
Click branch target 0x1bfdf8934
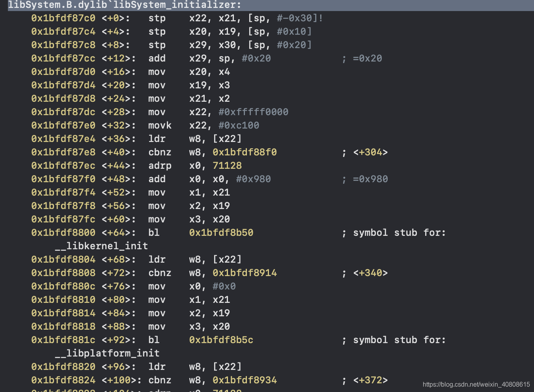(x=245, y=380)
